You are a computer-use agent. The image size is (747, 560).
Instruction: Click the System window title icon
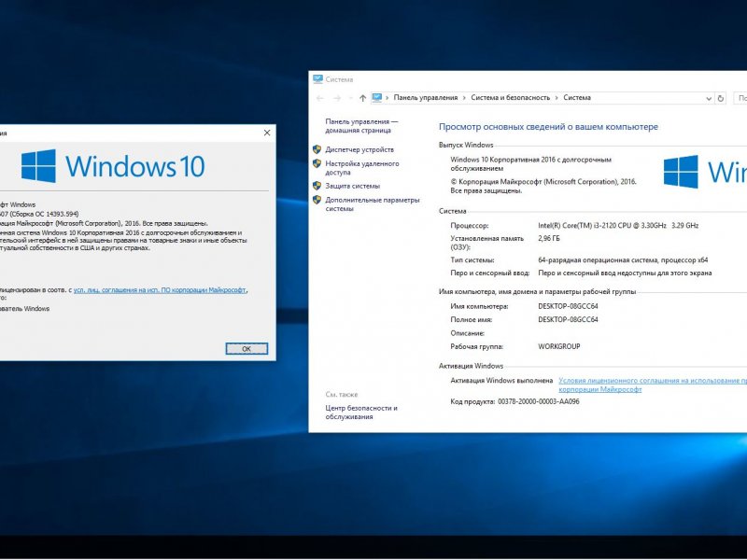tap(317, 79)
